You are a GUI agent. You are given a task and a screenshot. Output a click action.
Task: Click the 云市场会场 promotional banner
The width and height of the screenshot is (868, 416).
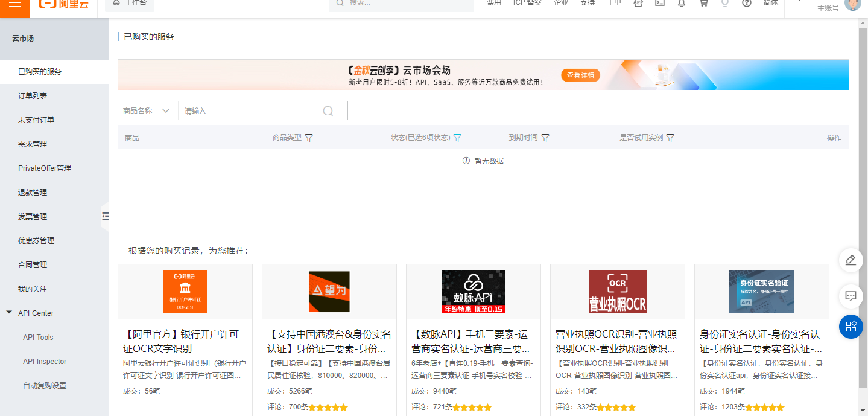[483, 75]
